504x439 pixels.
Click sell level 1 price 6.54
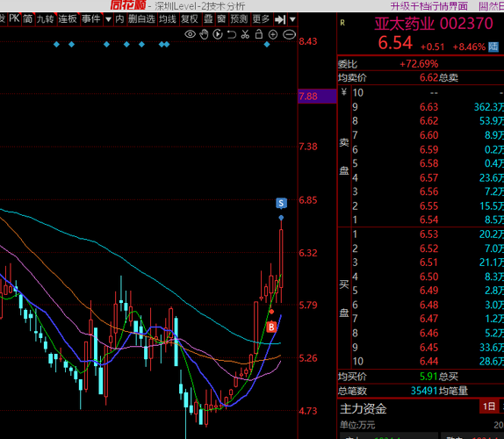429,220
